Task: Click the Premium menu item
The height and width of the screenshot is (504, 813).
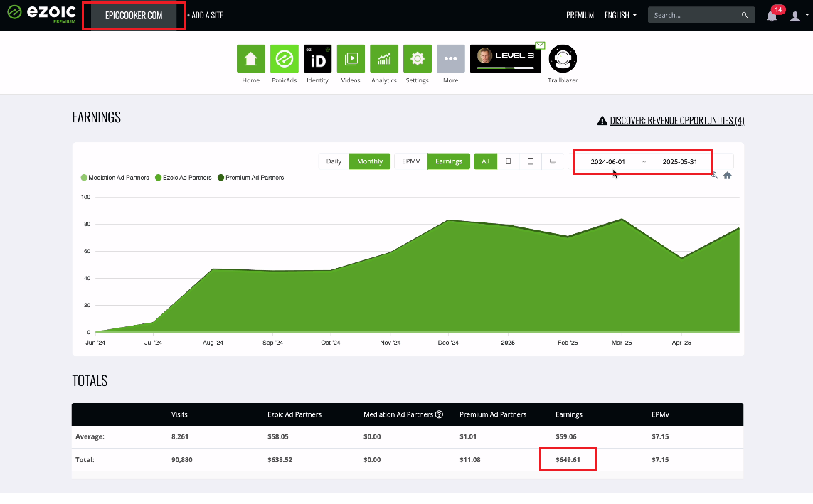Action: (580, 16)
